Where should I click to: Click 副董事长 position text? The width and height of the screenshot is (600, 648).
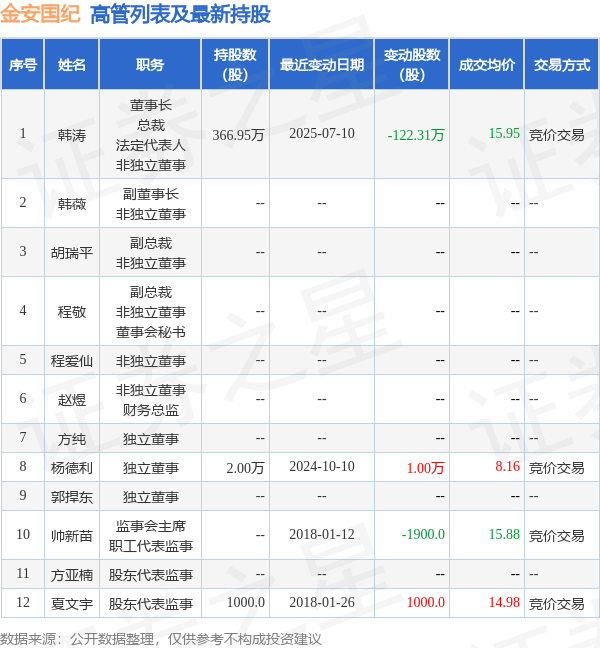click(x=150, y=194)
